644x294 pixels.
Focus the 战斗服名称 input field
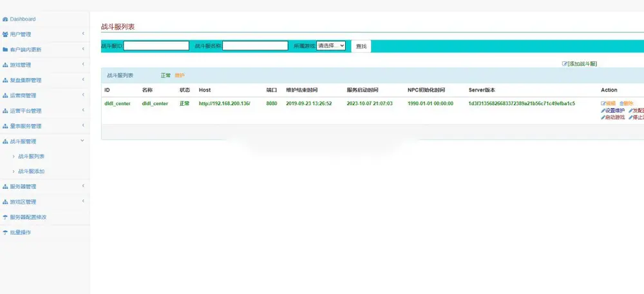tap(255, 46)
